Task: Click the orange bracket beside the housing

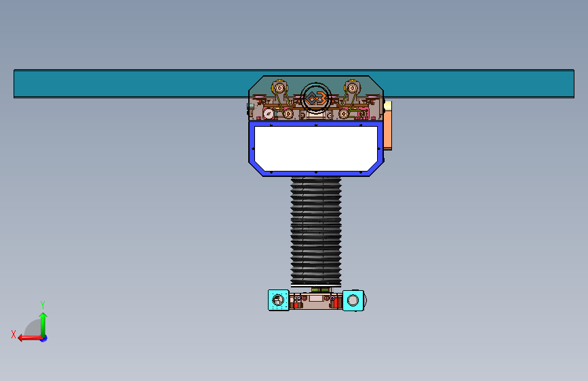Action: [388, 125]
